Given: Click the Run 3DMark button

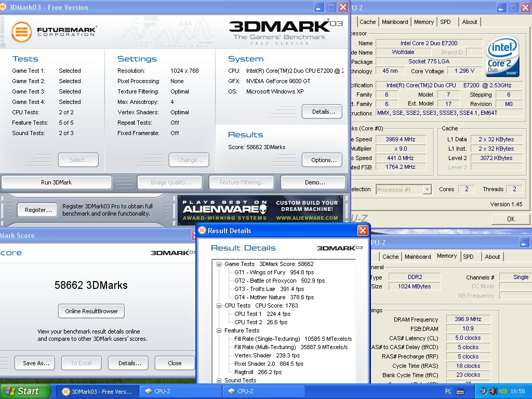Looking at the screenshot, I should click(x=56, y=182).
